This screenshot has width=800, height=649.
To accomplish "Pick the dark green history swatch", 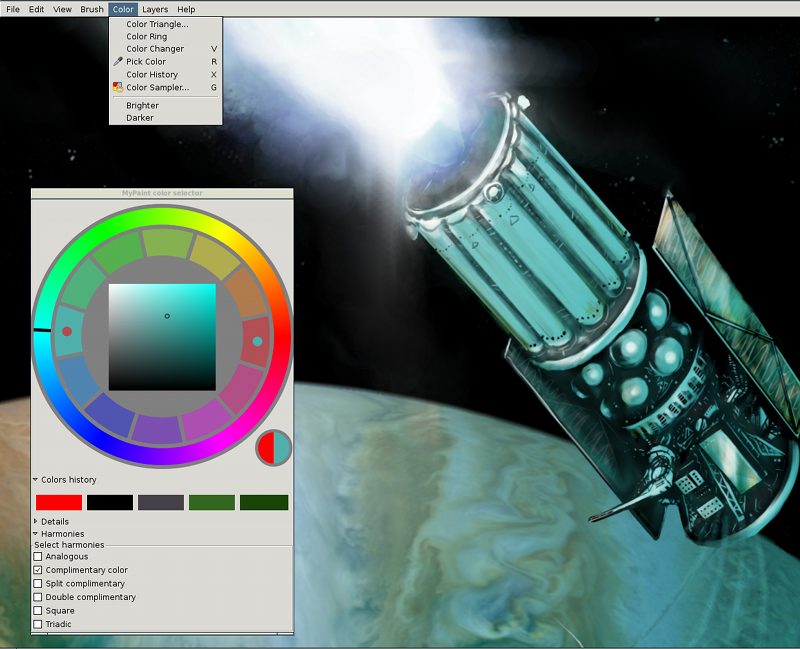I will [264, 502].
